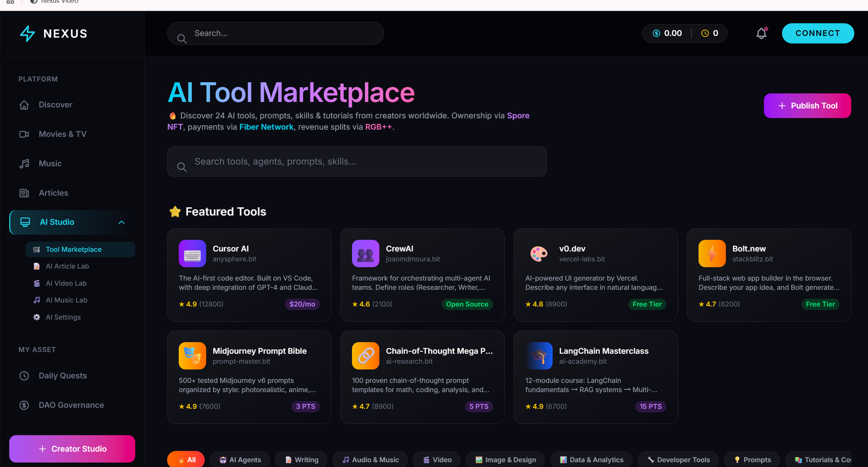Select the CrewAI tool icon
This screenshot has width=868, height=467.
(365, 253)
